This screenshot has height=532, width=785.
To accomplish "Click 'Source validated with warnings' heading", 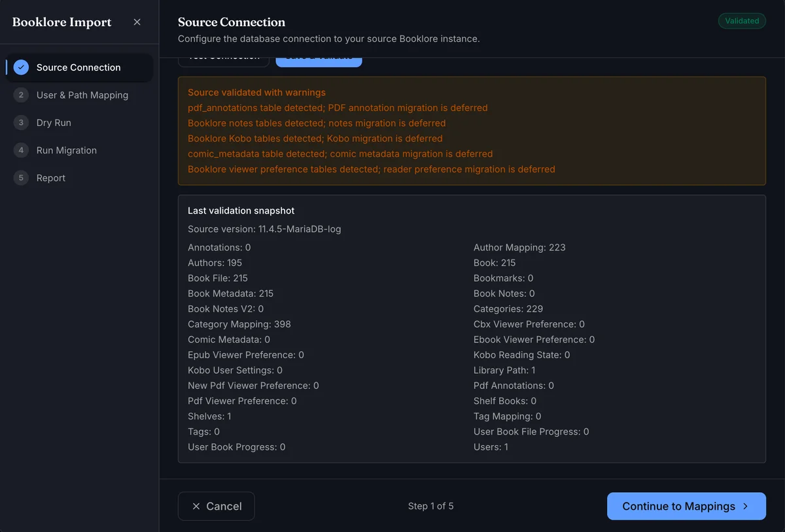I will pyautogui.click(x=256, y=93).
